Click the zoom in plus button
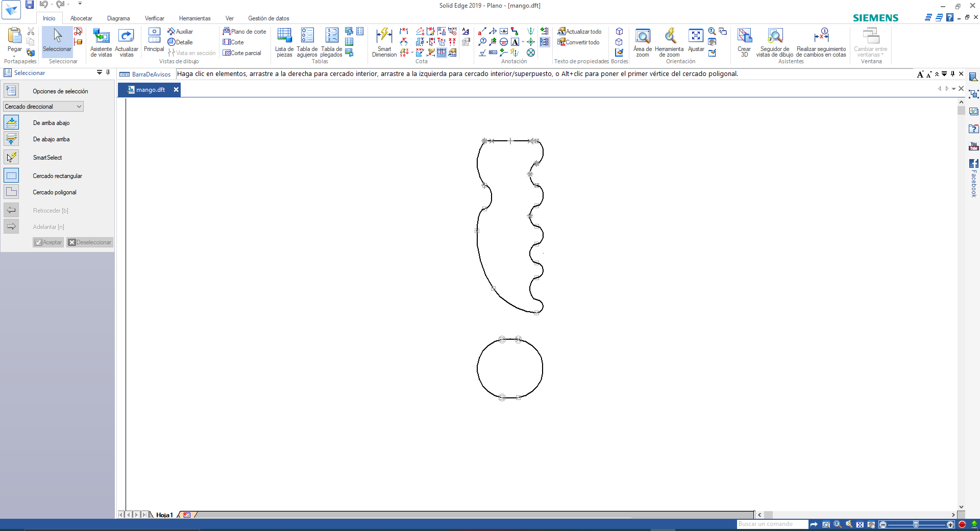Viewport: 980px width, 531px height. (950, 524)
